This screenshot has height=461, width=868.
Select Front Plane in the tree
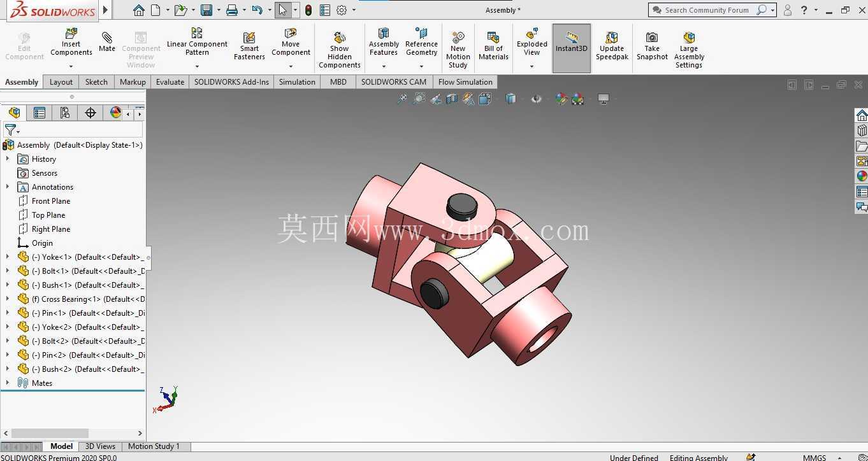[51, 201]
